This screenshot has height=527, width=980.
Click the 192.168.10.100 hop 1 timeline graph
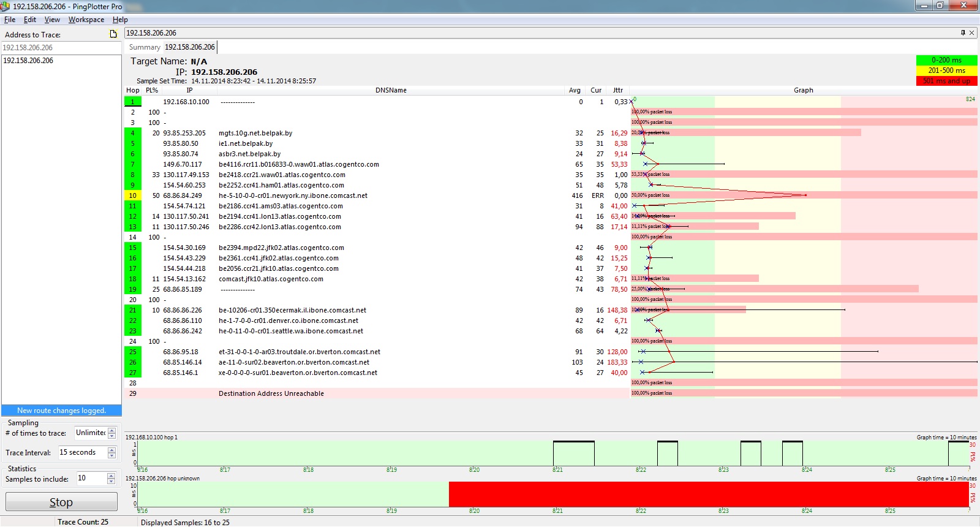click(552, 453)
